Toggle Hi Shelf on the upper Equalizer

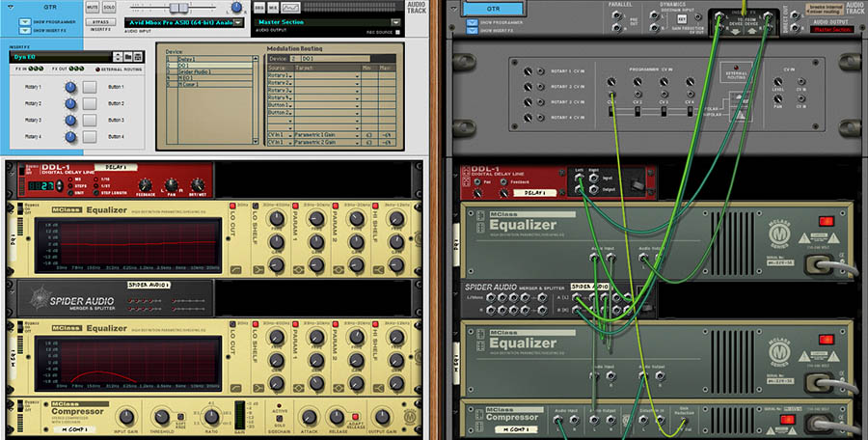pyautogui.click(x=375, y=206)
